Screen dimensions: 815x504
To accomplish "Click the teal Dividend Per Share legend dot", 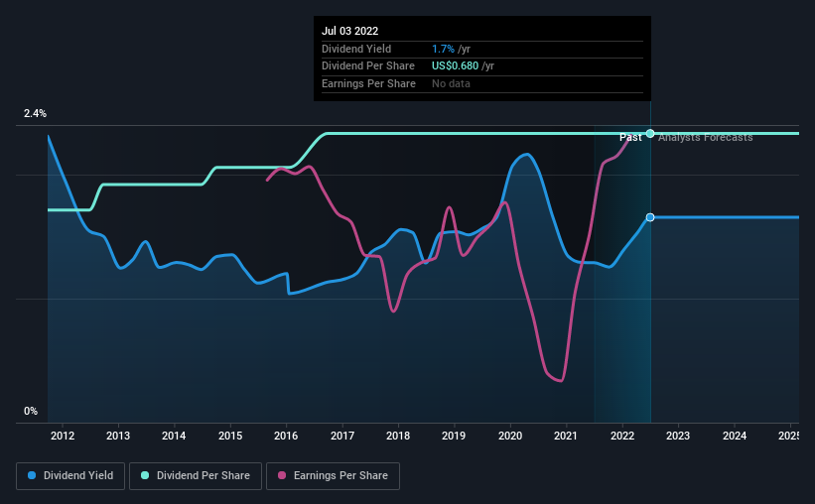I will (145, 475).
